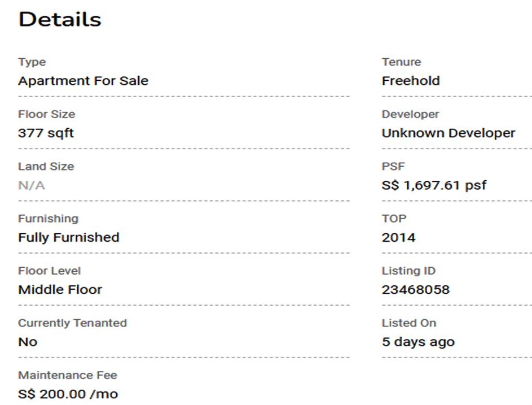
Task: Click the N/A land size value
Action: [31, 185]
